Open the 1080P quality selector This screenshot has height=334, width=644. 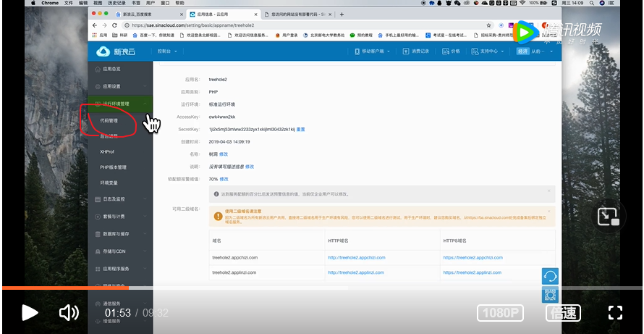point(500,313)
